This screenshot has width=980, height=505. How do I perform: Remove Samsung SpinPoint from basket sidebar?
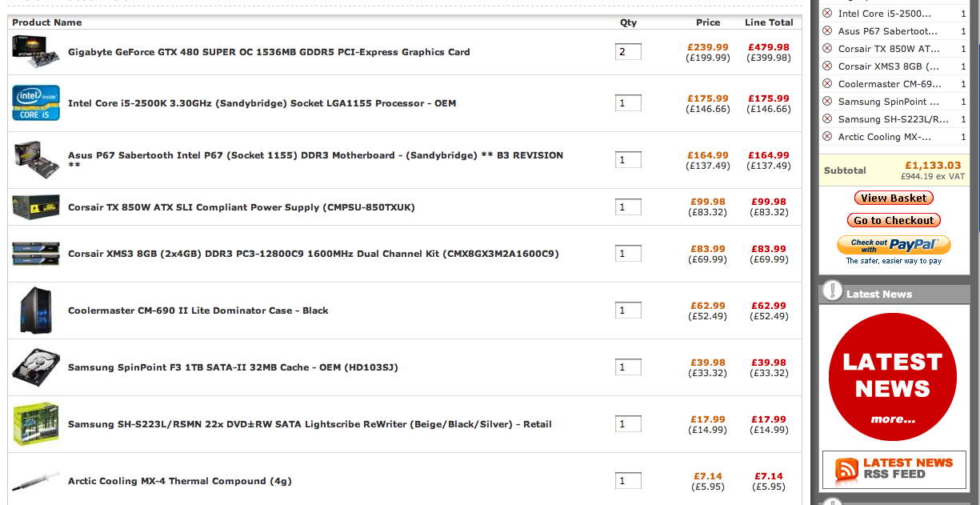pos(827,102)
